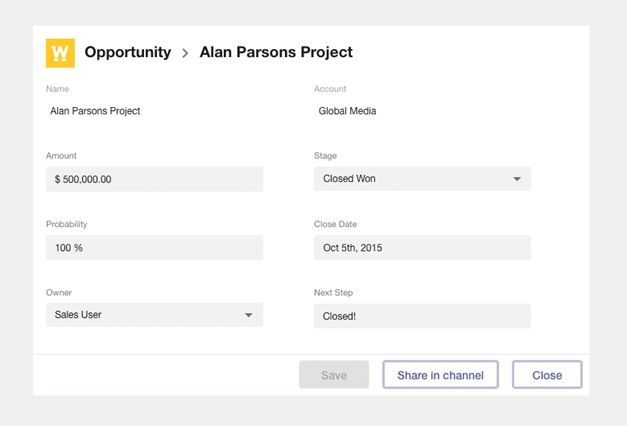Click the Stage field label
Image resolution: width=627 pixels, height=426 pixels.
click(x=325, y=156)
